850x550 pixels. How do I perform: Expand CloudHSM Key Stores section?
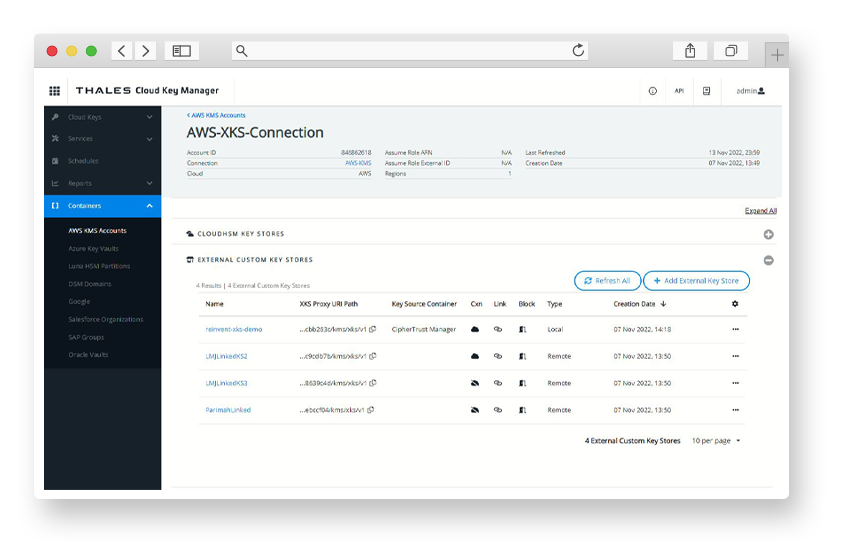[x=769, y=235]
